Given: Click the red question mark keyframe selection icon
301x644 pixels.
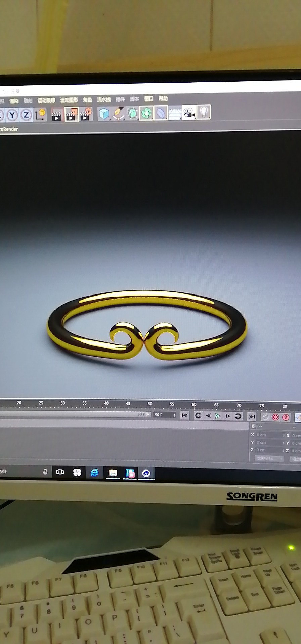Looking at the screenshot, I should [x=286, y=417].
